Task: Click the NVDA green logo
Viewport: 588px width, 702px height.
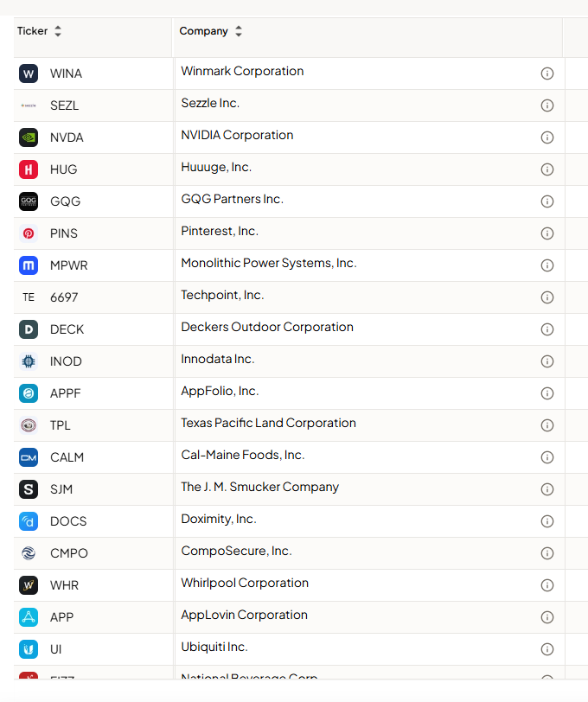Action: click(29, 137)
